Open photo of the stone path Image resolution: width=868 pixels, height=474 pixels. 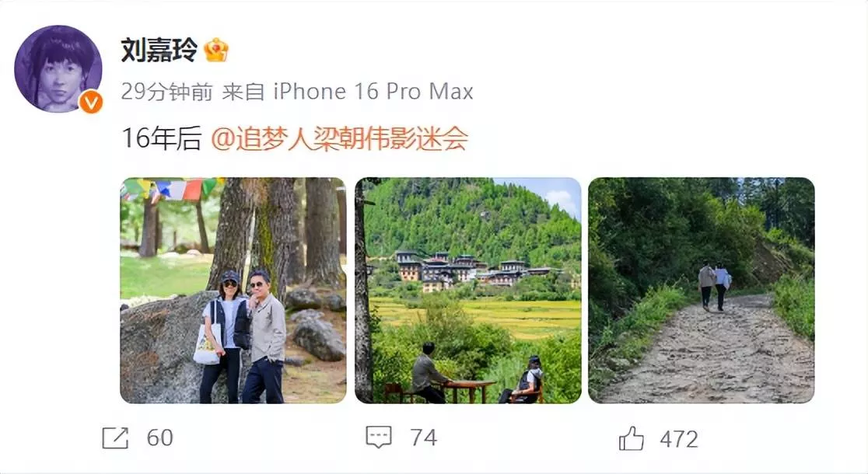click(702, 291)
